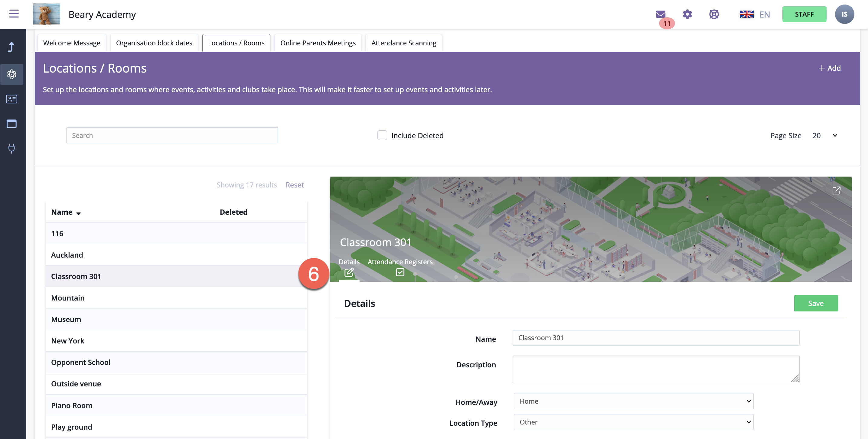Click the plug integrations icon in sidebar

click(x=12, y=148)
